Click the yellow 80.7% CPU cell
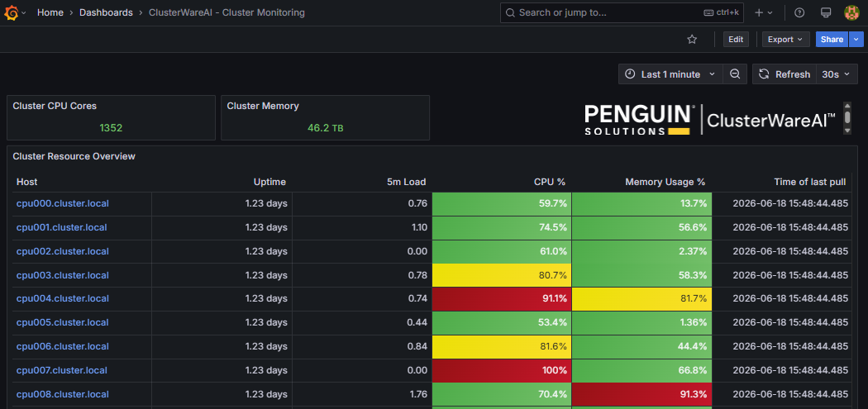The width and height of the screenshot is (868, 409). [x=502, y=275]
